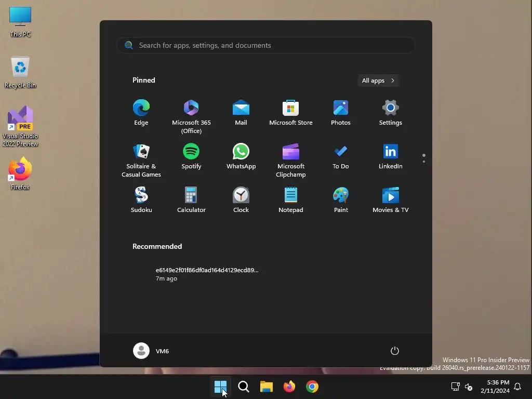Open the network status tray icon
This screenshot has width=532, height=399.
click(455, 387)
